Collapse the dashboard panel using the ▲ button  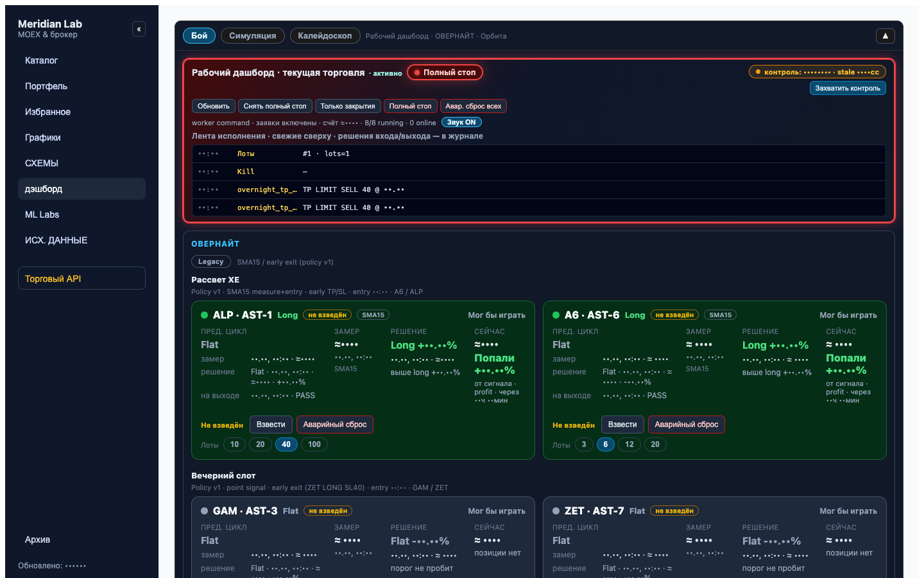point(885,36)
